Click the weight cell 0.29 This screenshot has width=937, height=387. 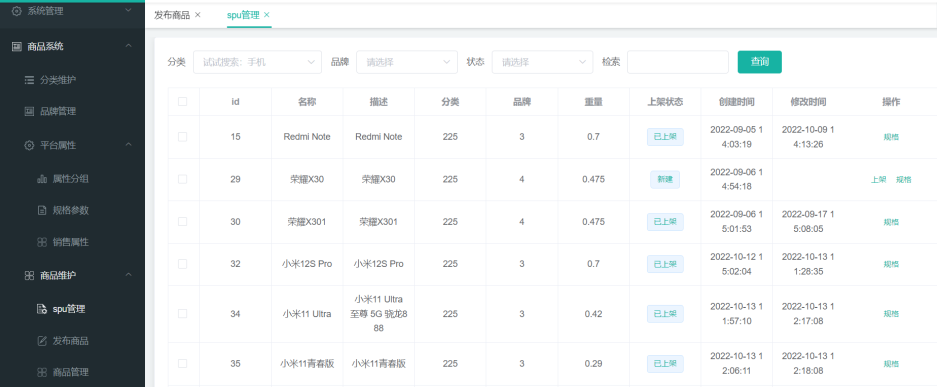(x=593, y=363)
